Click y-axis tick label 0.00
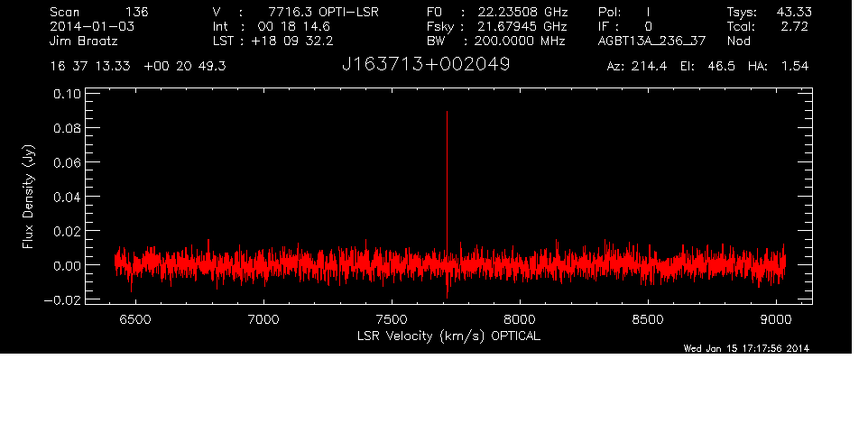The height and width of the screenshot is (442, 868). pos(67,265)
